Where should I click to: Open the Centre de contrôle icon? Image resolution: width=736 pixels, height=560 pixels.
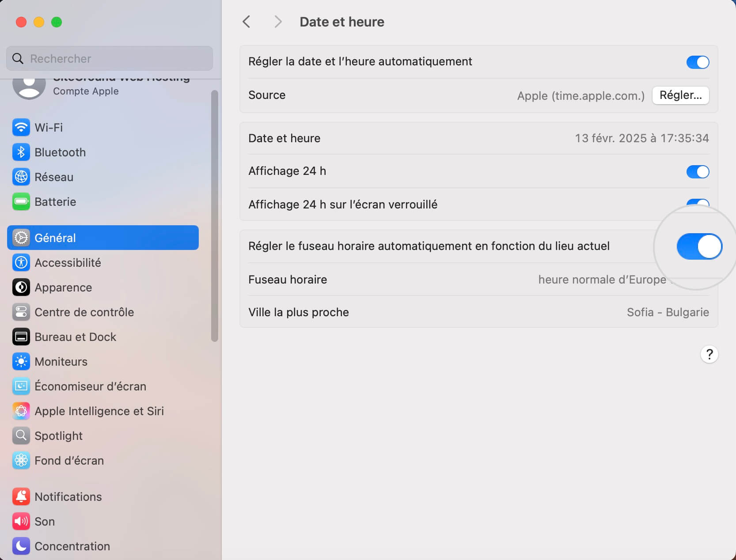21,312
